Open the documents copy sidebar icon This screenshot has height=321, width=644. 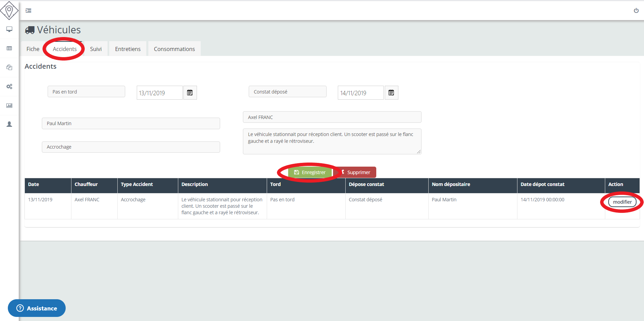9,67
